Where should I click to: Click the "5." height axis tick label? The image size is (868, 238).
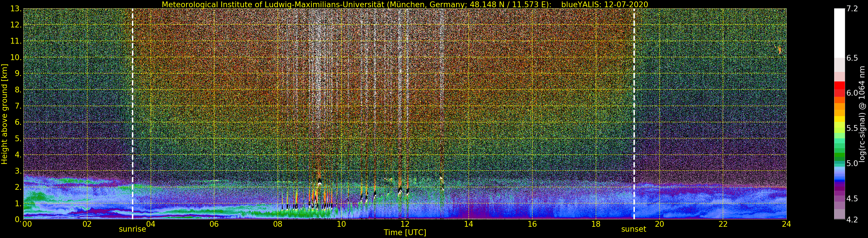(x=18, y=138)
